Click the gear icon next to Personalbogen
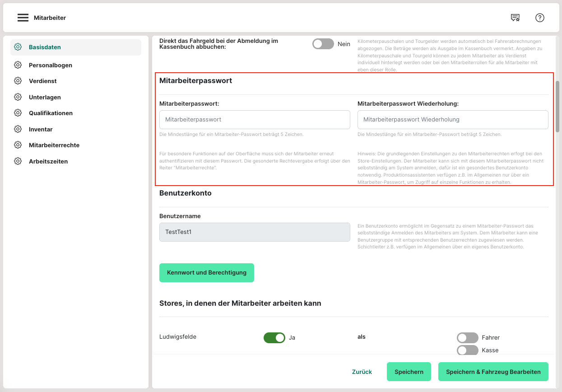Screen dimensions: 562x392 [x=18, y=65]
